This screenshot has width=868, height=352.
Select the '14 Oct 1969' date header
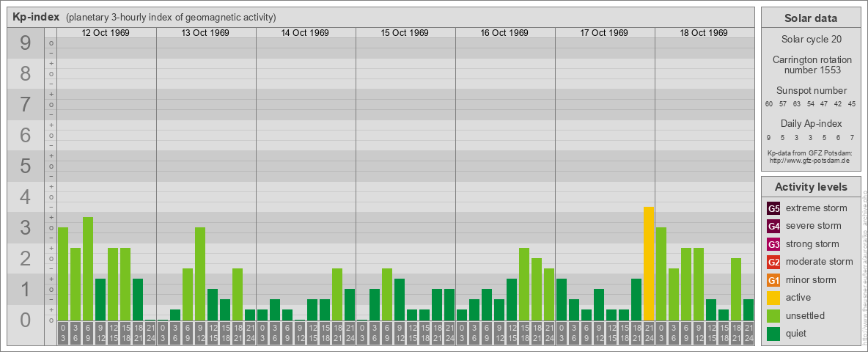305,33
